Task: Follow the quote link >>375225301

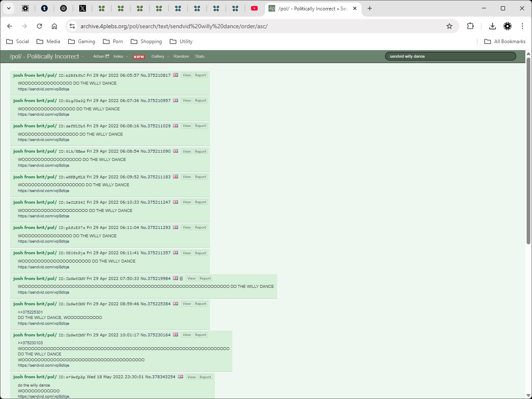Action: (30, 312)
